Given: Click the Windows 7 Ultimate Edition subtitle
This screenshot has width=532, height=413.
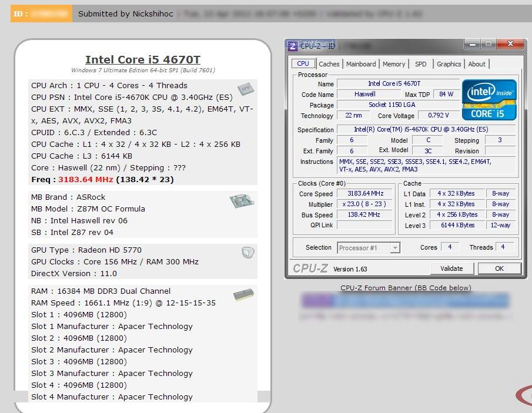Looking at the screenshot, I should [x=143, y=70].
